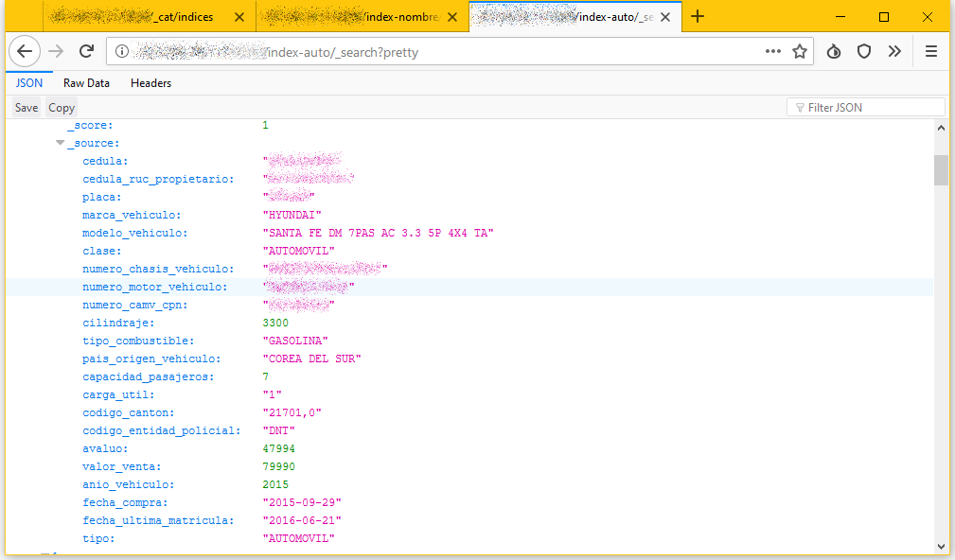Focus the Filter JSON field
This screenshot has height=560, width=955.
point(865,108)
